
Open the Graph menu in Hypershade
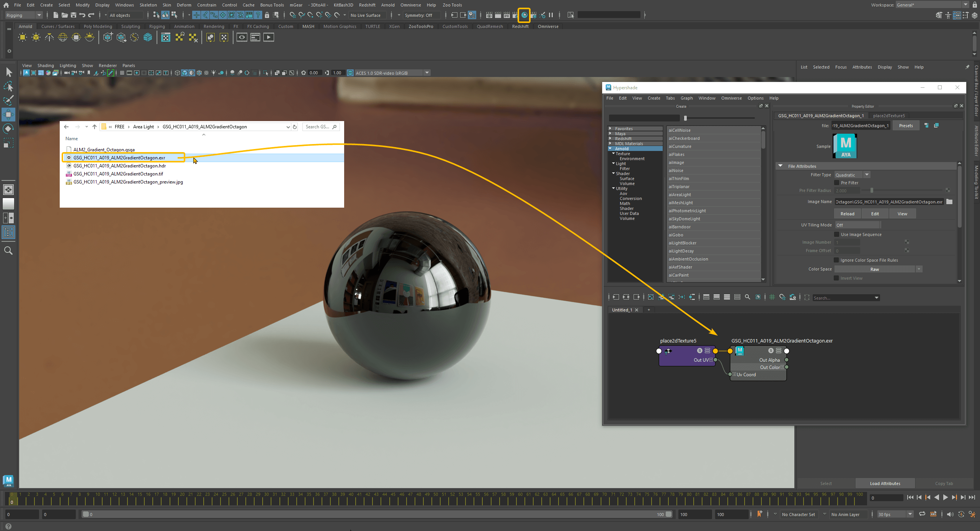pyautogui.click(x=686, y=98)
